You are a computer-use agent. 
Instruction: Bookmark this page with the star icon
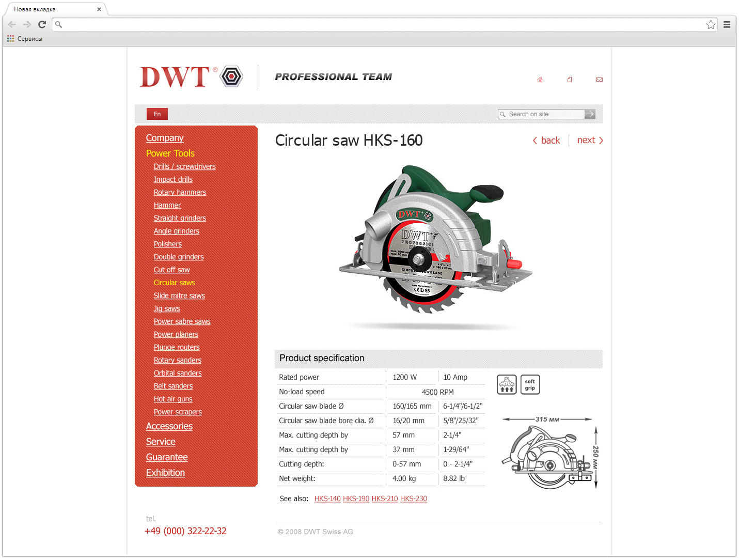[x=711, y=24]
